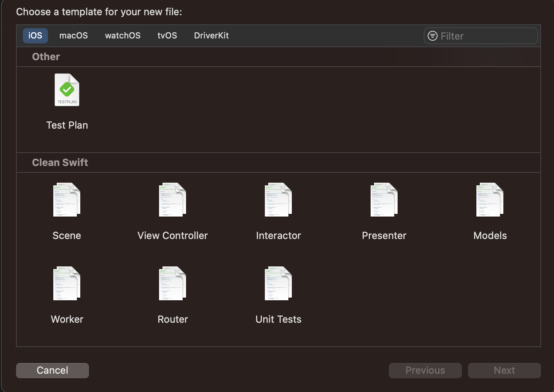
Task: Click the 'Unit Tests' label
Action: coord(279,319)
